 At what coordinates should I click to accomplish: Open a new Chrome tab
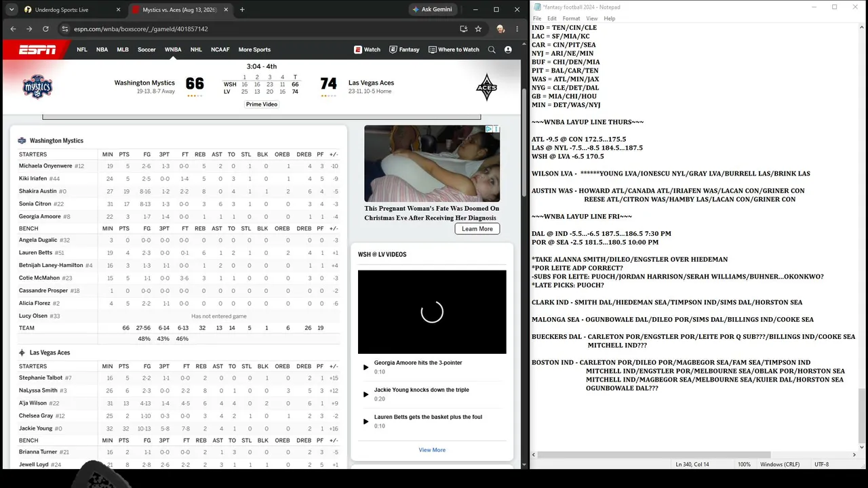[242, 9]
